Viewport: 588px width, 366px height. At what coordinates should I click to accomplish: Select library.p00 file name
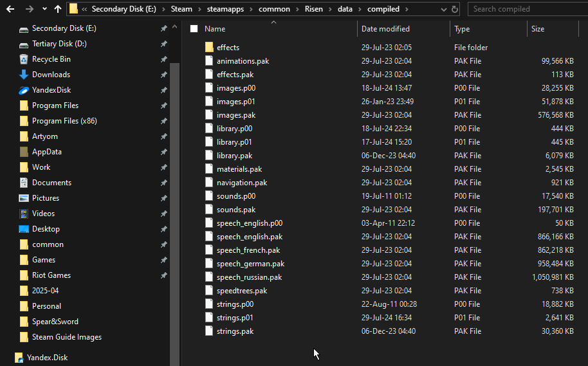(x=234, y=129)
